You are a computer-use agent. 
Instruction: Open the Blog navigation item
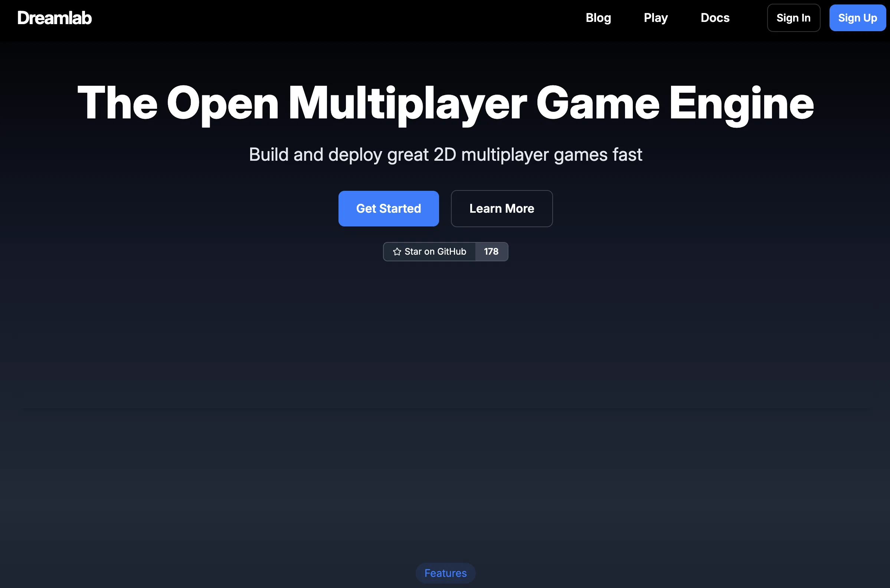(598, 18)
